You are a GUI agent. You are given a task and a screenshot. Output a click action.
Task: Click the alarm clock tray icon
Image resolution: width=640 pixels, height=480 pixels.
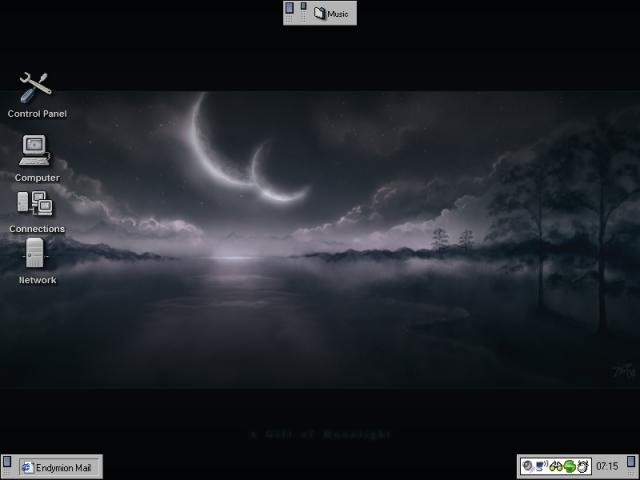point(583,466)
